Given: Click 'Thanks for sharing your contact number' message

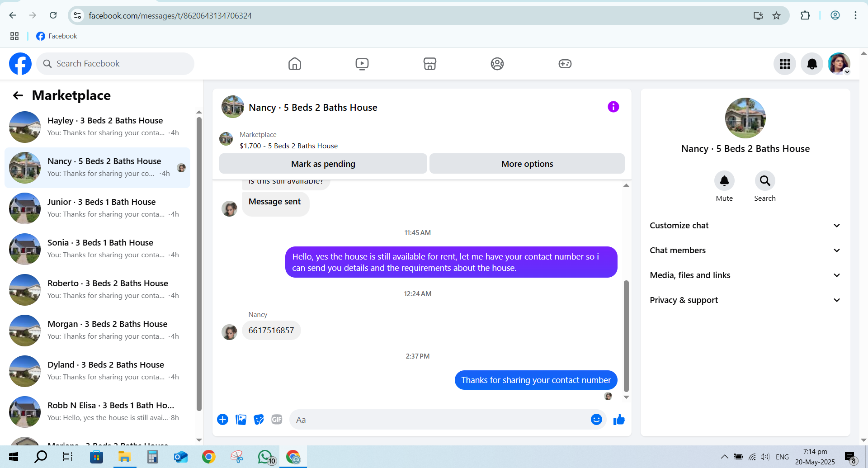Looking at the screenshot, I should 536,380.
